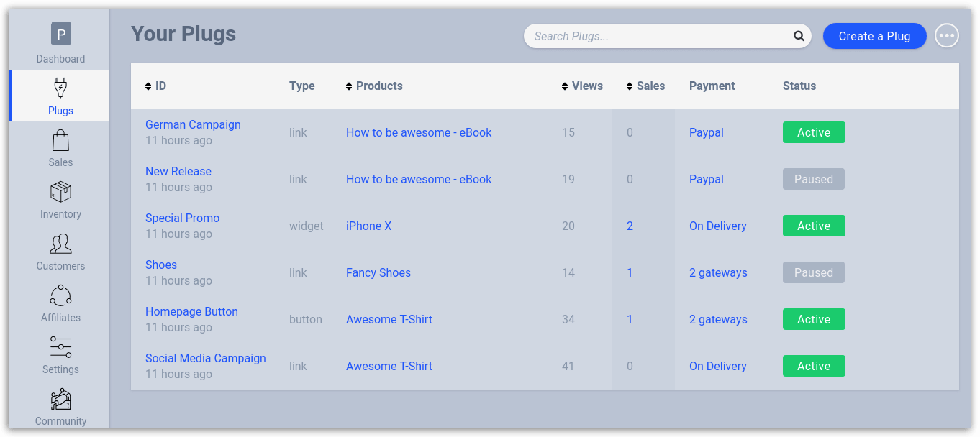Sort the table by Products column
Image resolution: width=980 pixels, height=437 pixels.
pos(374,86)
